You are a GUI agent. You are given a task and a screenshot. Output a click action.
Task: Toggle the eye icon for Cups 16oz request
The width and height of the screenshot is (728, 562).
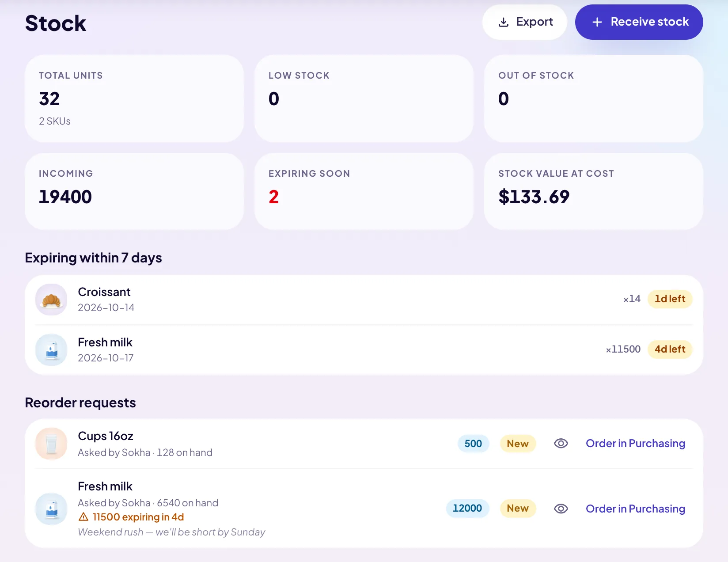coord(561,444)
